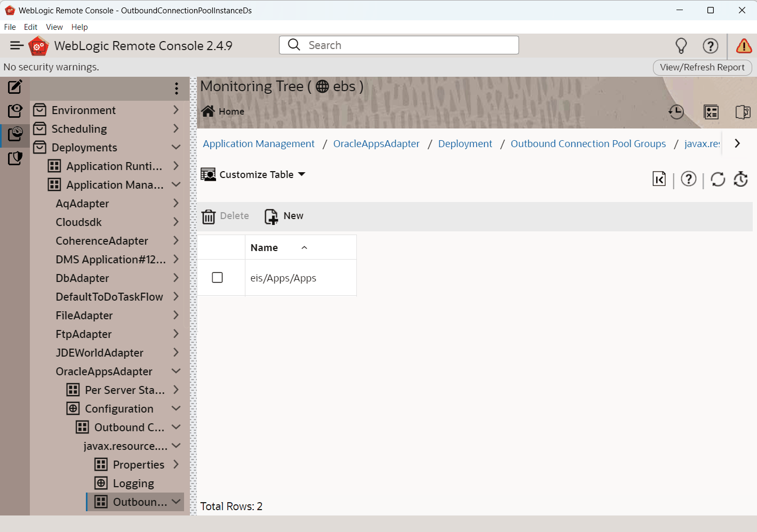Follow Outbound Connection Pool Groups breadcrumb

tap(588, 144)
